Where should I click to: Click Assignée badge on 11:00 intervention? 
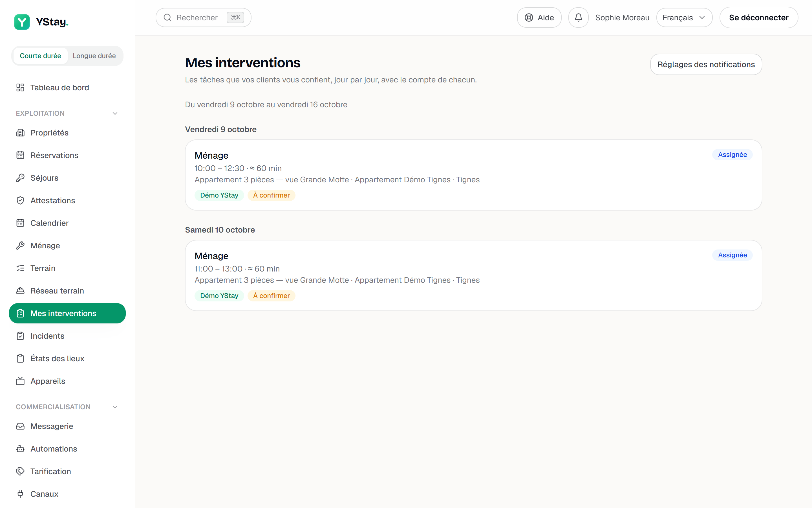[x=732, y=255]
